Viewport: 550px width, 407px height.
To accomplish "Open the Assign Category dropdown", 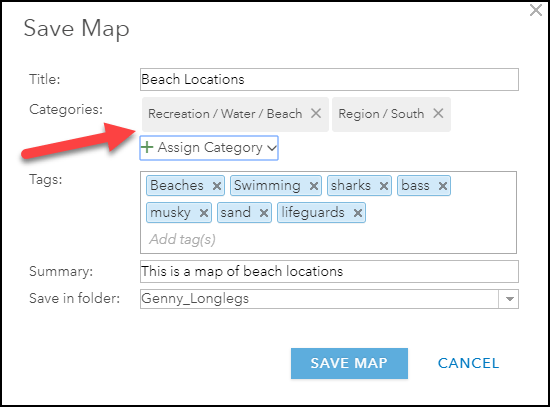I will point(209,148).
